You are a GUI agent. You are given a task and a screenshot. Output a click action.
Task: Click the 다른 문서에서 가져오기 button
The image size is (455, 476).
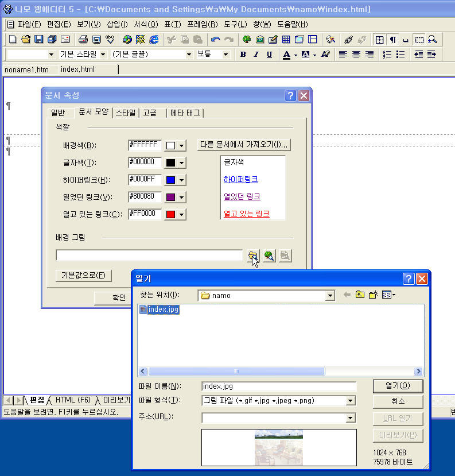point(244,145)
